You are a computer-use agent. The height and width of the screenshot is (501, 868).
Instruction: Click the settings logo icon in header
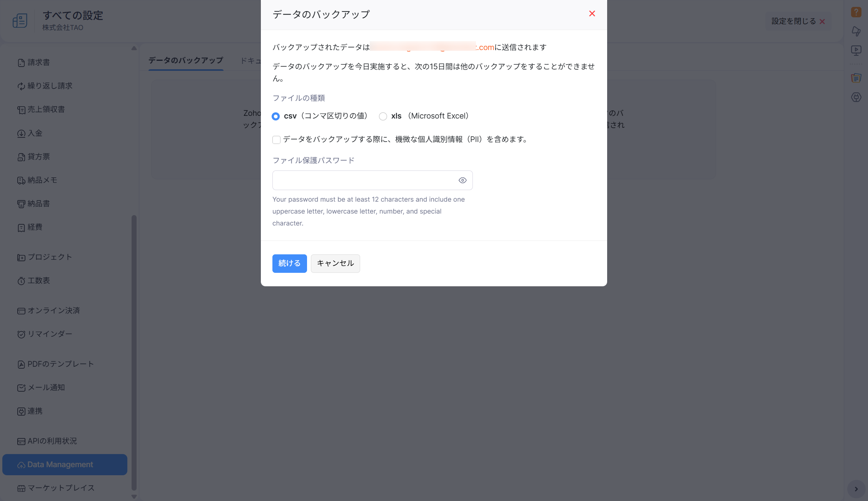[x=20, y=20]
